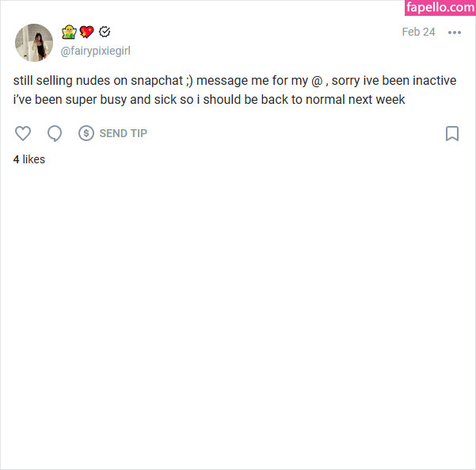Click the fairy emoji in display name
Image resolution: width=476 pixels, height=470 pixels.
point(69,32)
